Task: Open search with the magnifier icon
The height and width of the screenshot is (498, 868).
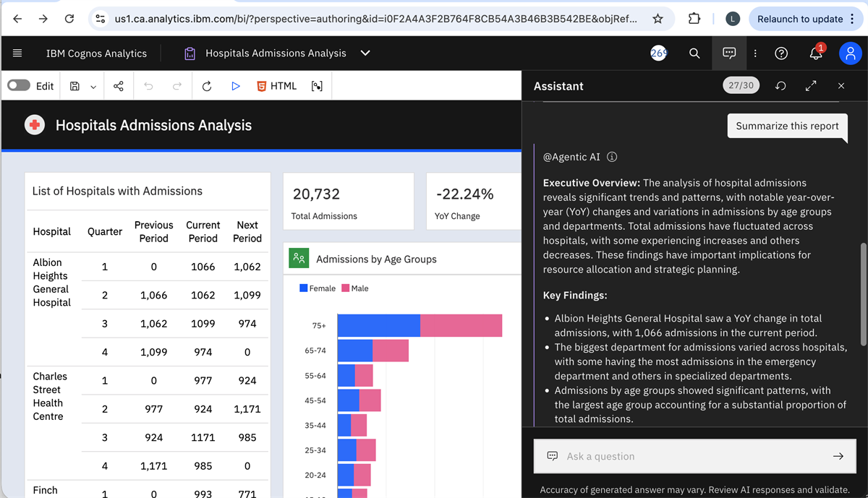Action: click(x=694, y=53)
